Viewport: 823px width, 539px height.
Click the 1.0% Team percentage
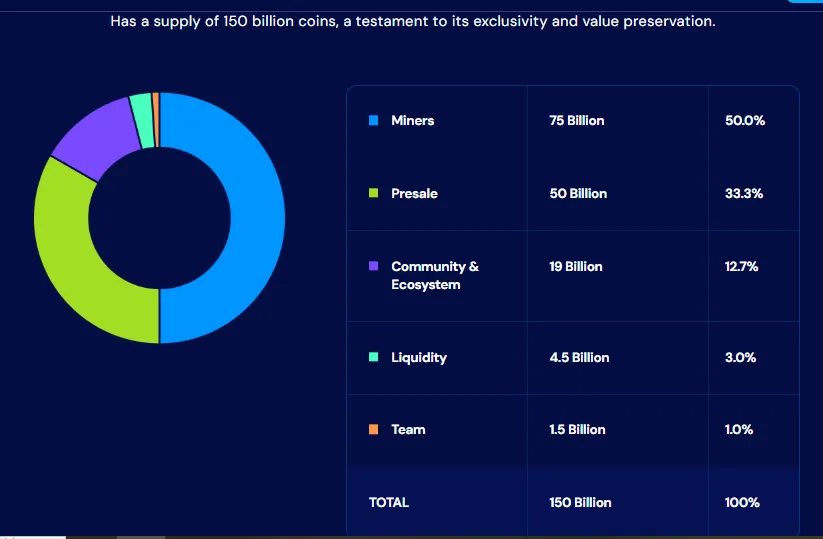pos(741,430)
